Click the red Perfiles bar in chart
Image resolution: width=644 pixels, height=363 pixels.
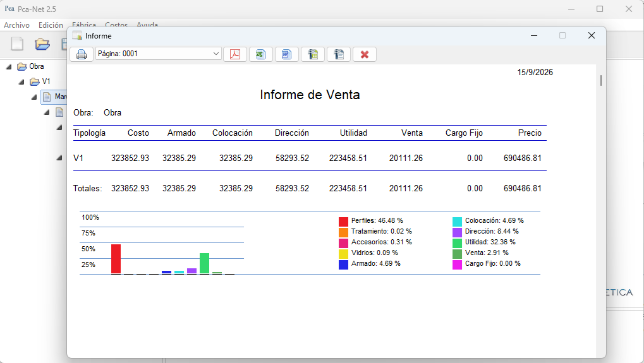(x=116, y=259)
